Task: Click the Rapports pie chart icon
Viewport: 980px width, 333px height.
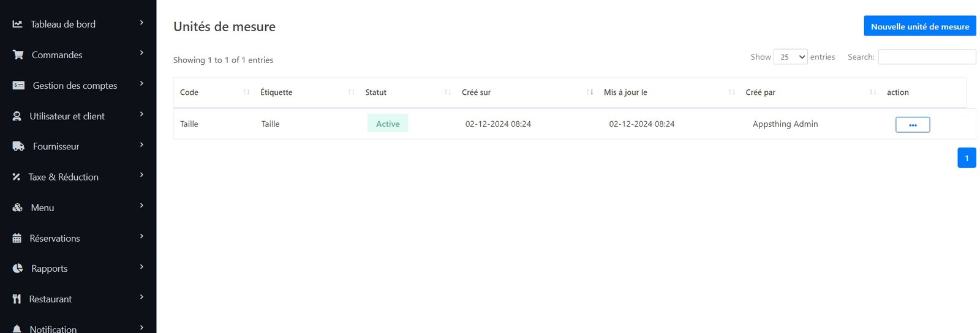Action: (18, 268)
